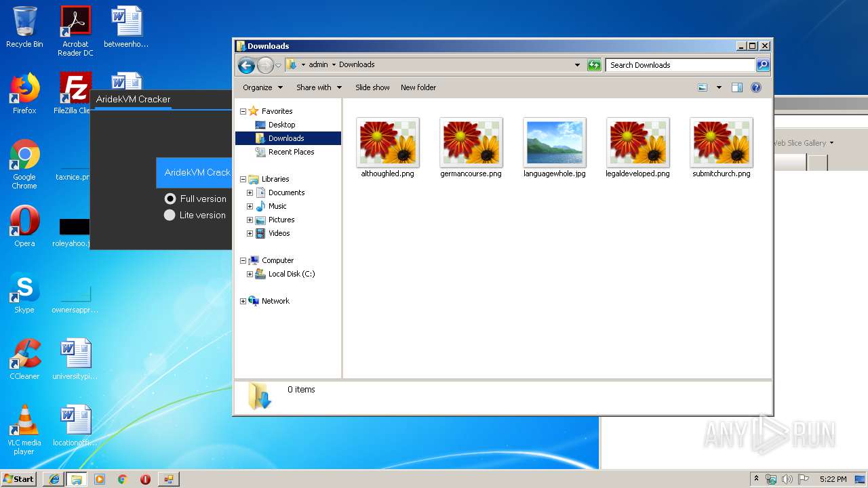Screen dimensions: 868x488
Task: Click Chrome icon in taskbar
Action: pyautogui.click(x=122, y=479)
